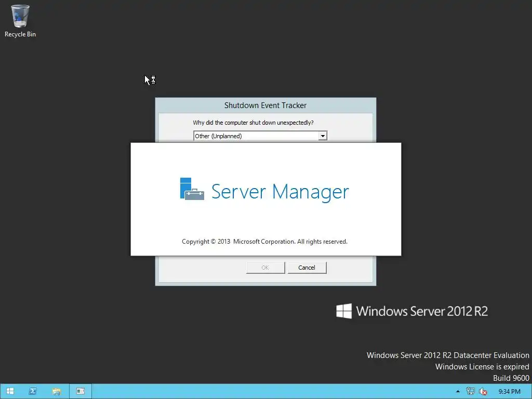This screenshot has width=532, height=399.
Task: Click the Shutdown Event Tracker title bar
Action: (x=265, y=105)
